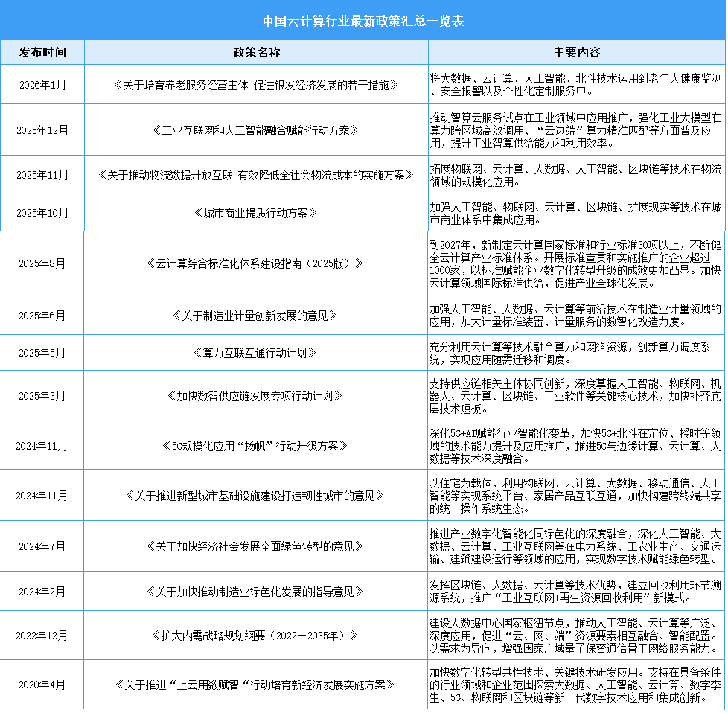Select the 主要内容 column header

tap(575, 52)
